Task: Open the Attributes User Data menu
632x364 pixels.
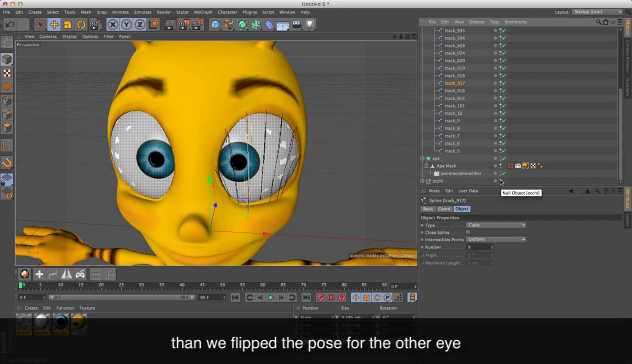Action: 468,191
